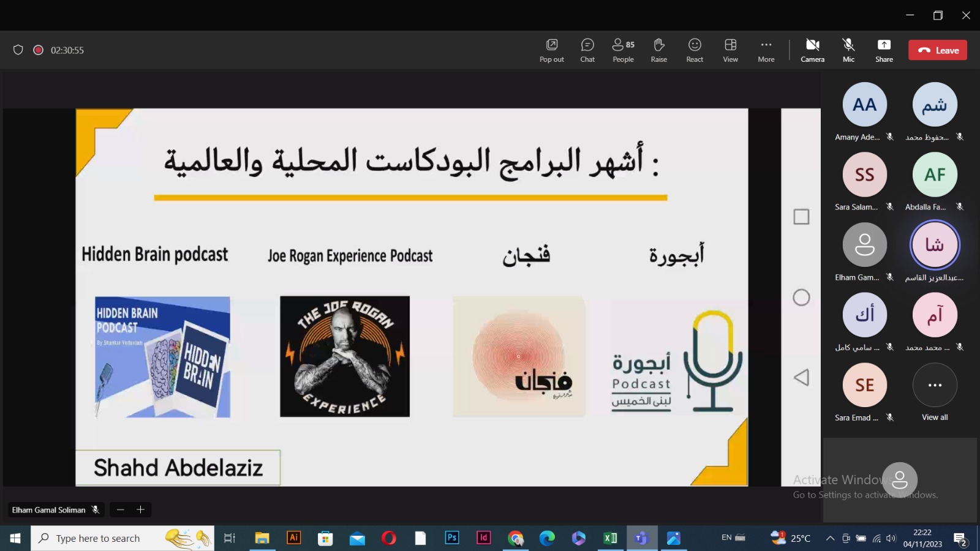Open Task View on the taskbar

pyautogui.click(x=230, y=538)
